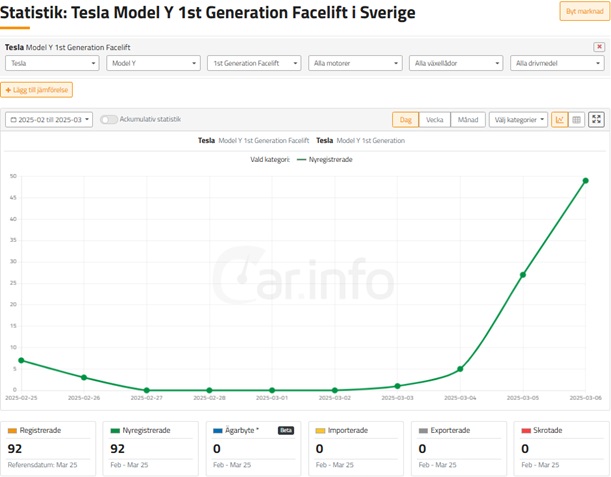Expand the Alla motorer dropdown
Viewport: 611px width, 477px height.
pyautogui.click(x=354, y=63)
